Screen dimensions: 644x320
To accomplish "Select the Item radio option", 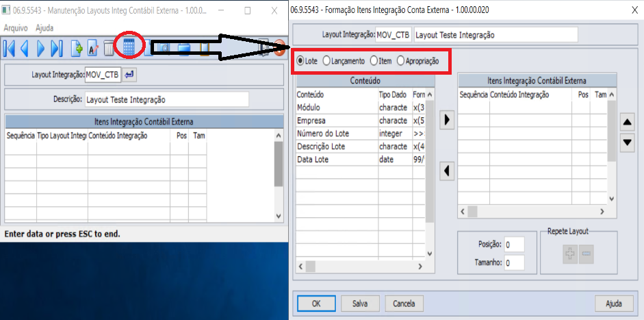I will (x=381, y=61).
